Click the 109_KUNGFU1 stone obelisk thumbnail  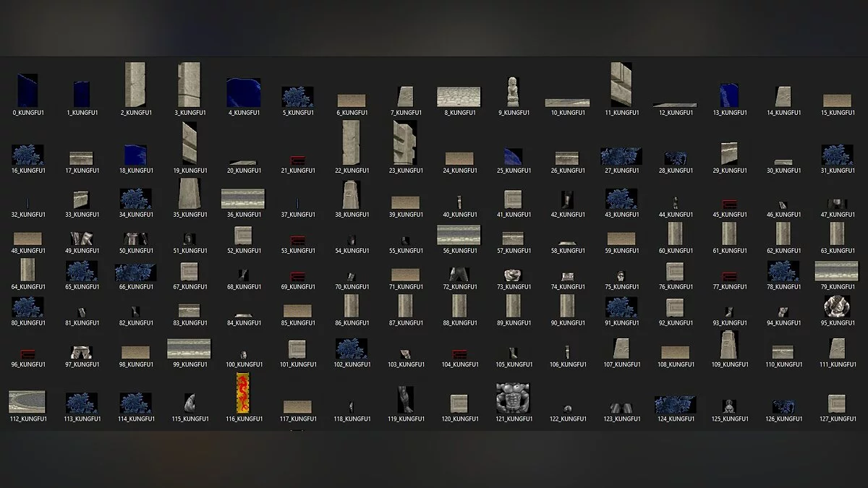728,345
